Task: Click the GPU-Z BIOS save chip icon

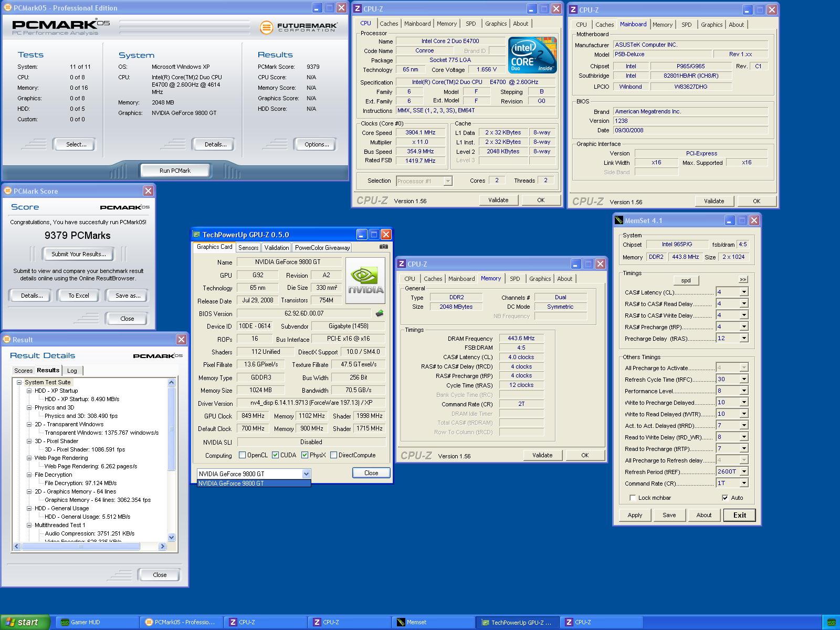Action: pos(380,313)
